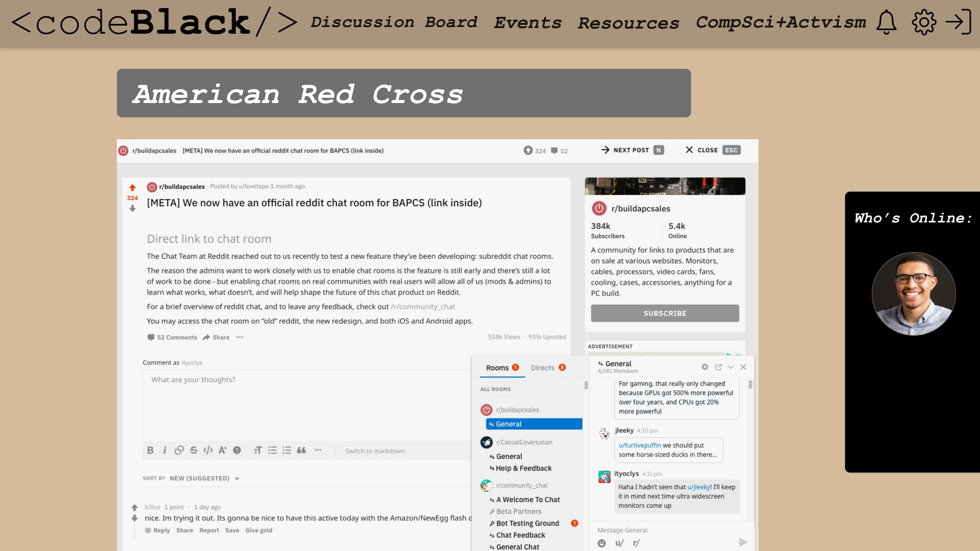Viewport: 980px width, 551px height.
Task: Collapse the General chat with chevron
Action: (x=730, y=367)
